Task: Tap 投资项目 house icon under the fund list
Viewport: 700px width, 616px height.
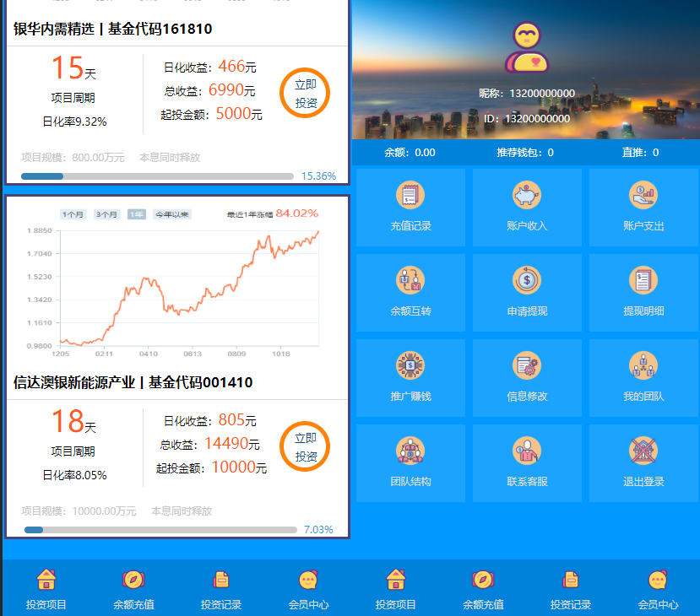Action: [x=46, y=580]
